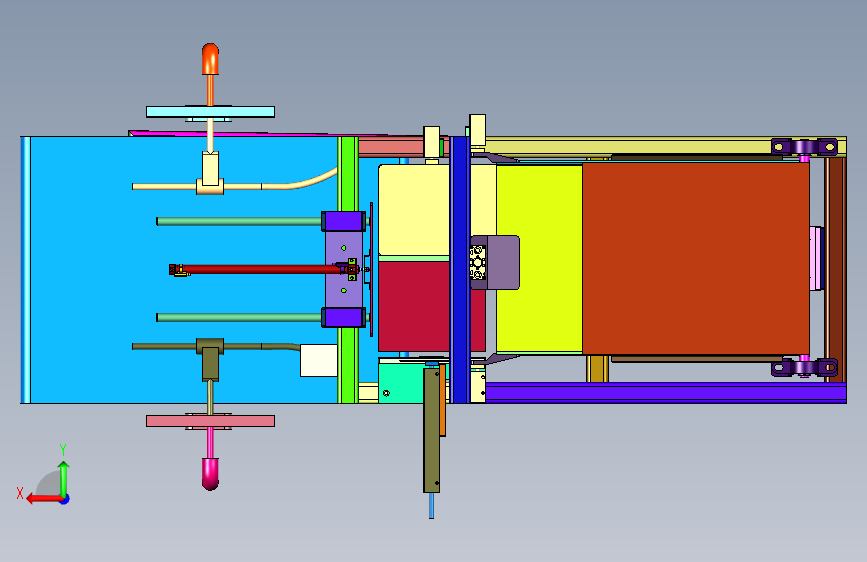Select the salmon horizontal bar near the top

click(x=391, y=147)
